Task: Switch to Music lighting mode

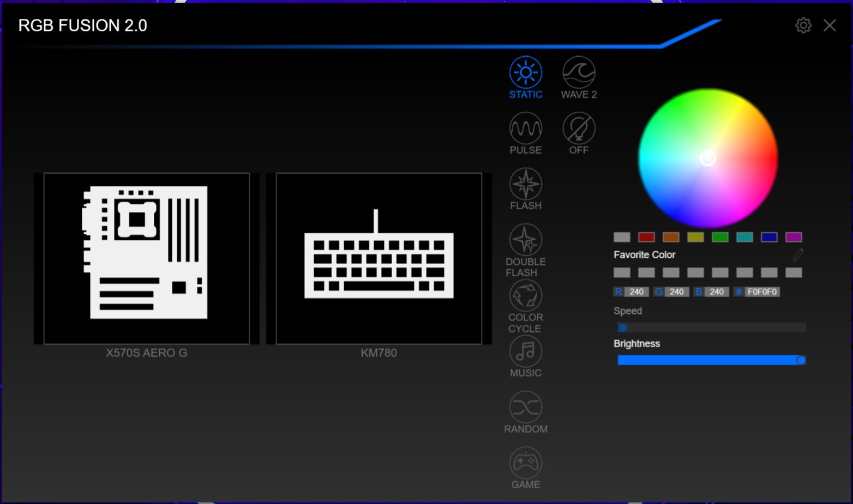Action: pyautogui.click(x=526, y=356)
